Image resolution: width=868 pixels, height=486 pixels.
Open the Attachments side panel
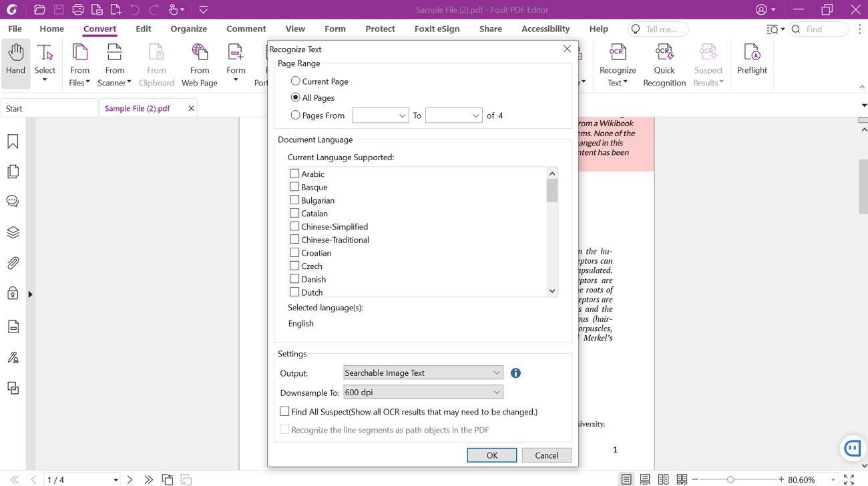13,263
